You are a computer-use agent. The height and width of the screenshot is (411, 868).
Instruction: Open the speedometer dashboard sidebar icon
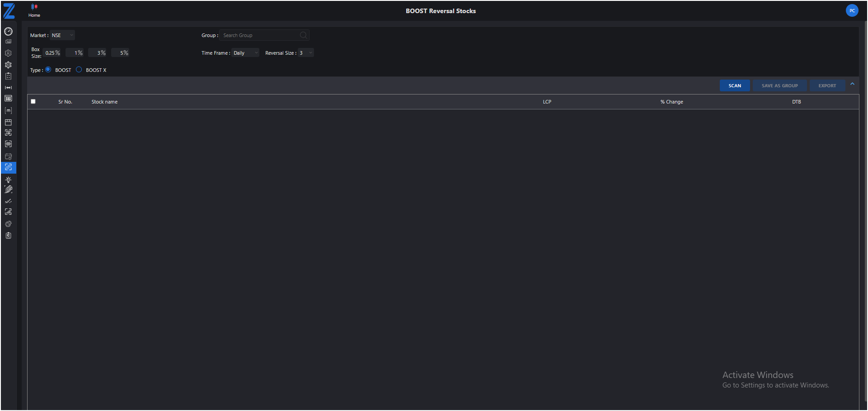pyautogui.click(x=8, y=31)
